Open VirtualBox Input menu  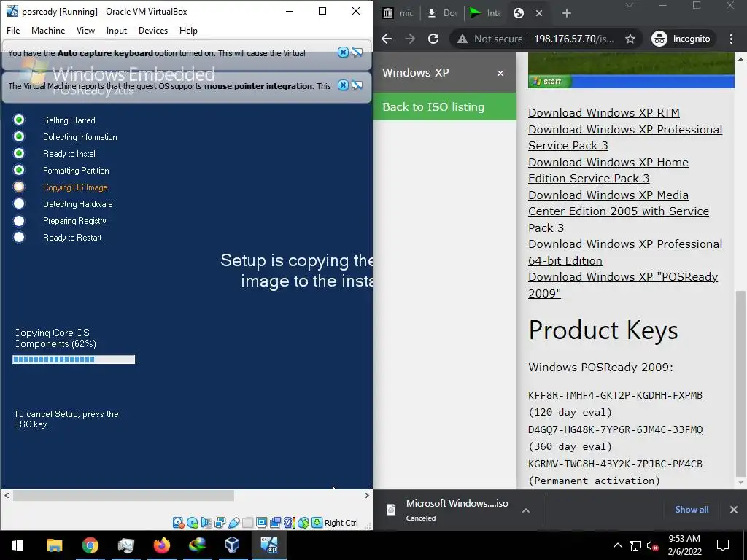click(117, 31)
